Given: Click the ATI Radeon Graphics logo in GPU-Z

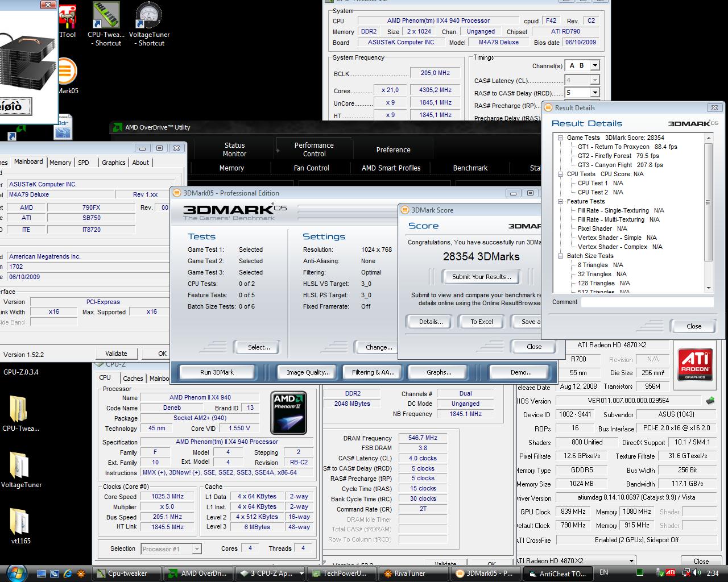Looking at the screenshot, I should [x=695, y=364].
